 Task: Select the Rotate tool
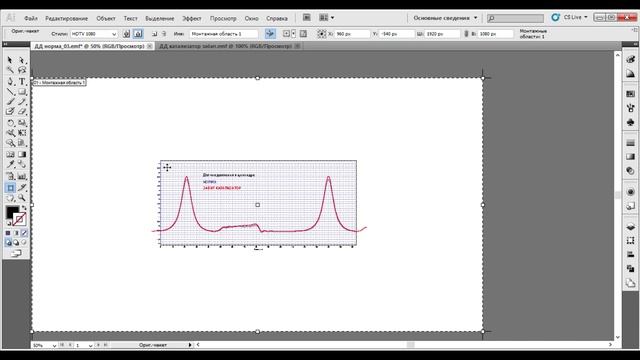pos(10,122)
